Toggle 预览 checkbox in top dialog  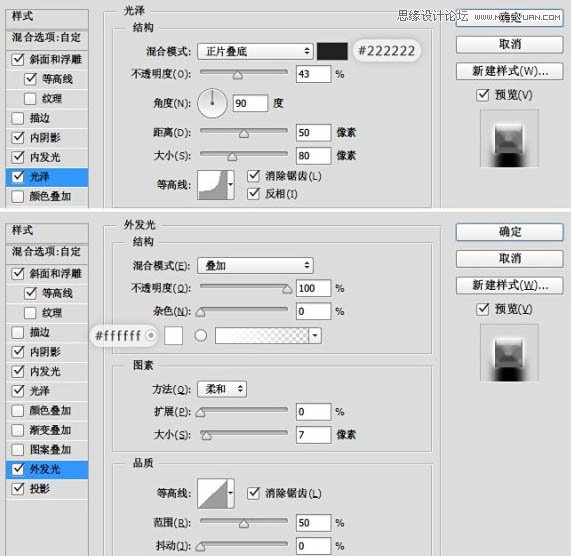point(483,95)
